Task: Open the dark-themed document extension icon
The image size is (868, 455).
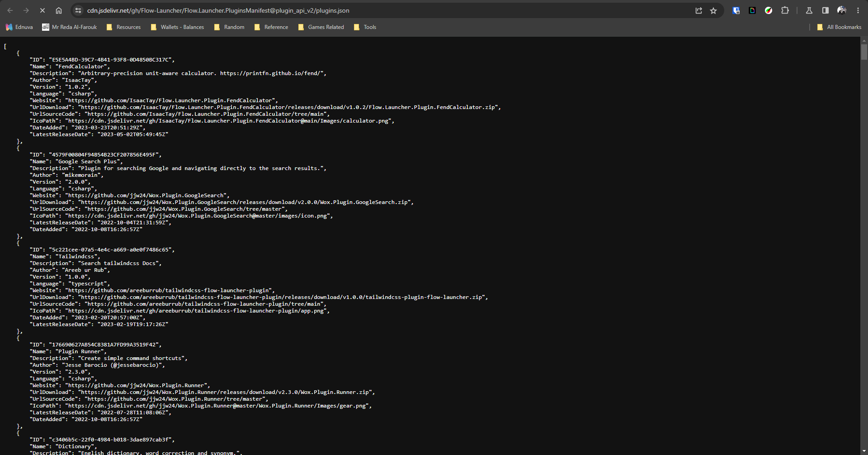Action: pos(752,10)
